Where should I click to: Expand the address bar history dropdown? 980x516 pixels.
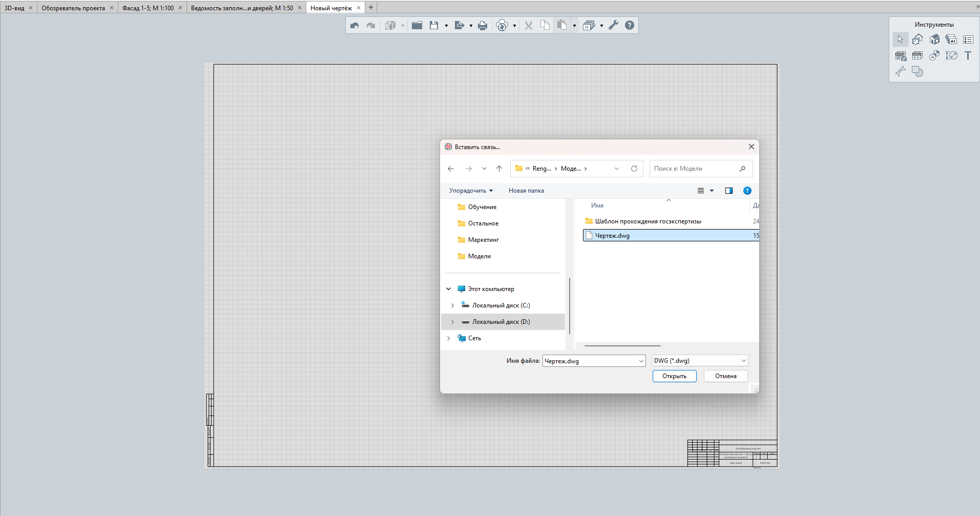(617, 169)
